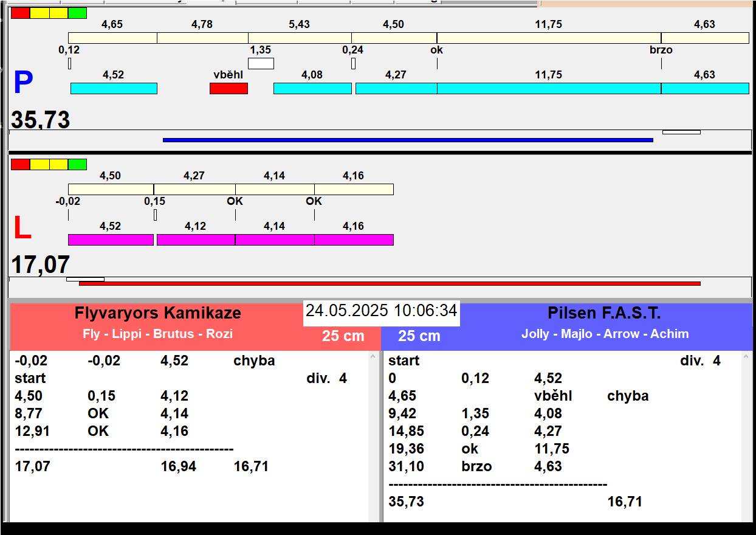The height and width of the screenshot is (535, 756).
Task: Click "25 cm" in the blue team header
Action: point(419,336)
